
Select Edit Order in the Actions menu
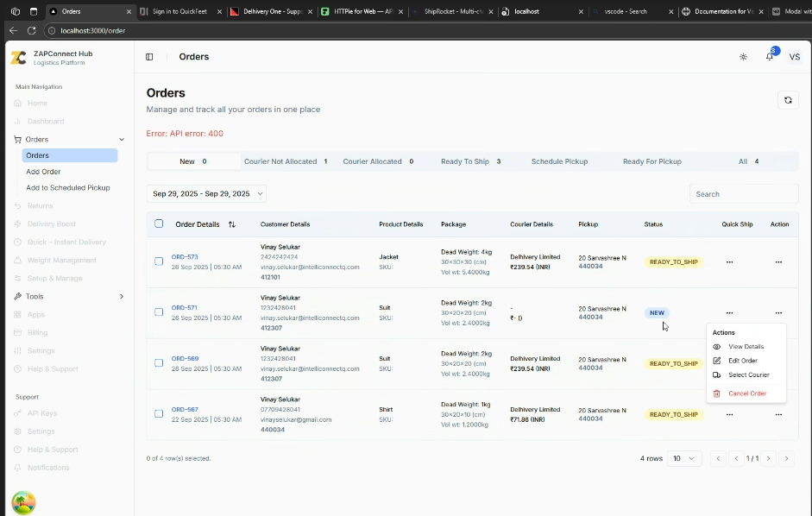tap(742, 361)
